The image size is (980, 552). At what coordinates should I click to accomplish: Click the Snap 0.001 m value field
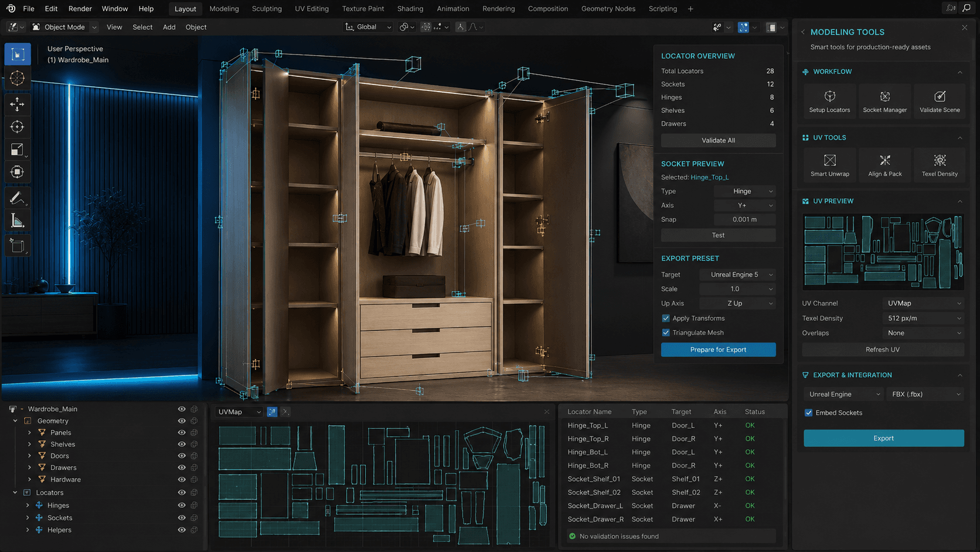coord(744,219)
